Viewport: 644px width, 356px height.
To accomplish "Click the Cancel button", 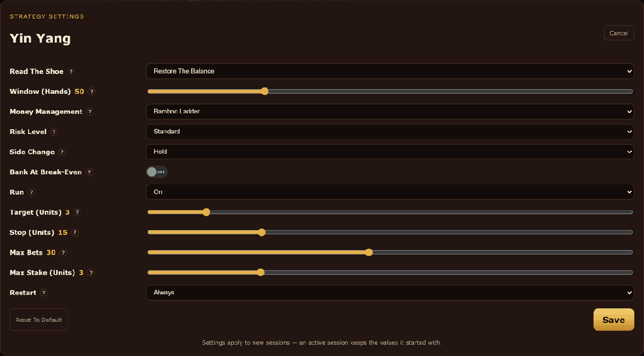I will click(619, 33).
